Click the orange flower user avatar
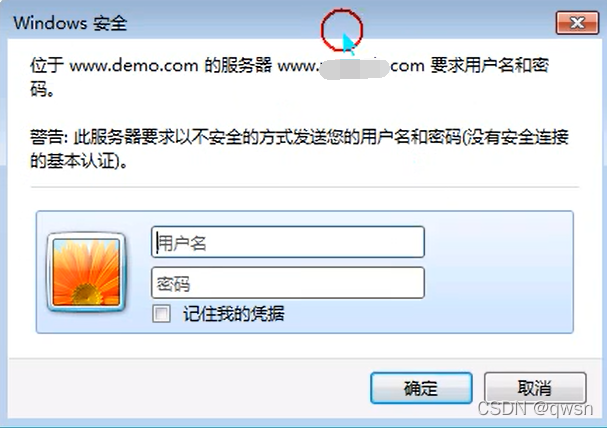 [x=86, y=272]
